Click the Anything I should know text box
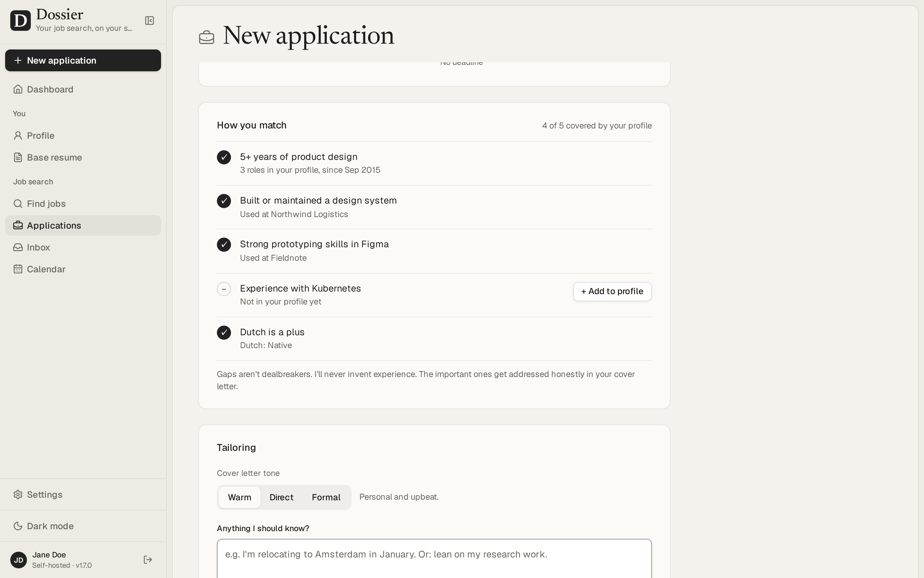 pyautogui.click(x=434, y=558)
